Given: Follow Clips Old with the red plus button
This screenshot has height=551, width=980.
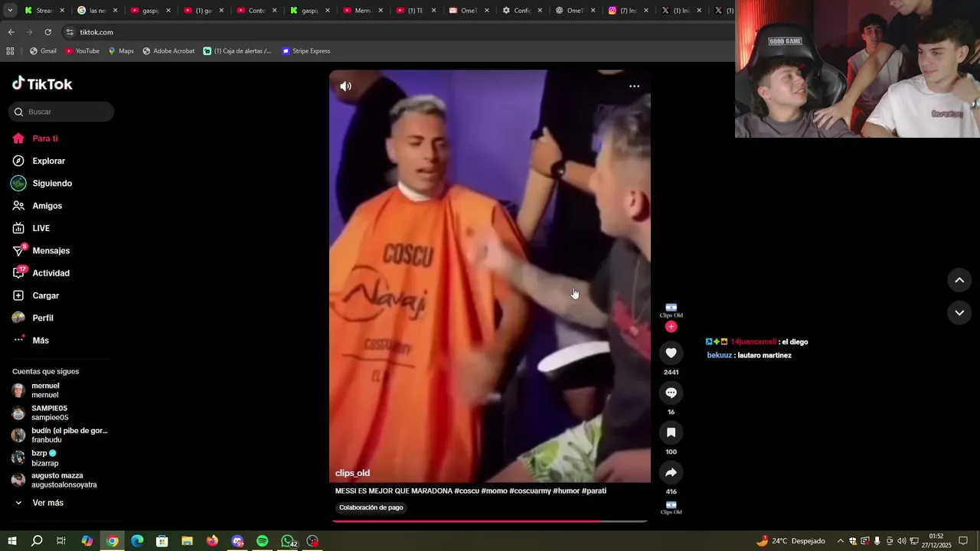Looking at the screenshot, I should click(671, 327).
